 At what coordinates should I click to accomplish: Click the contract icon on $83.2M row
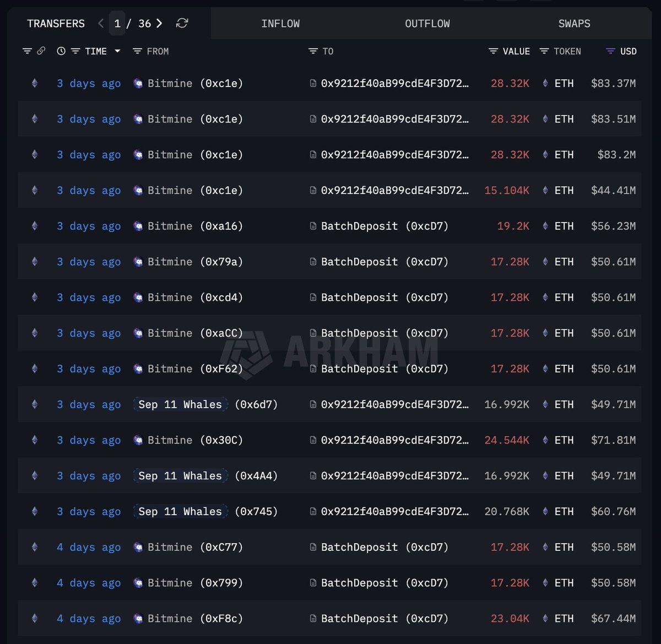click(313, 155)
